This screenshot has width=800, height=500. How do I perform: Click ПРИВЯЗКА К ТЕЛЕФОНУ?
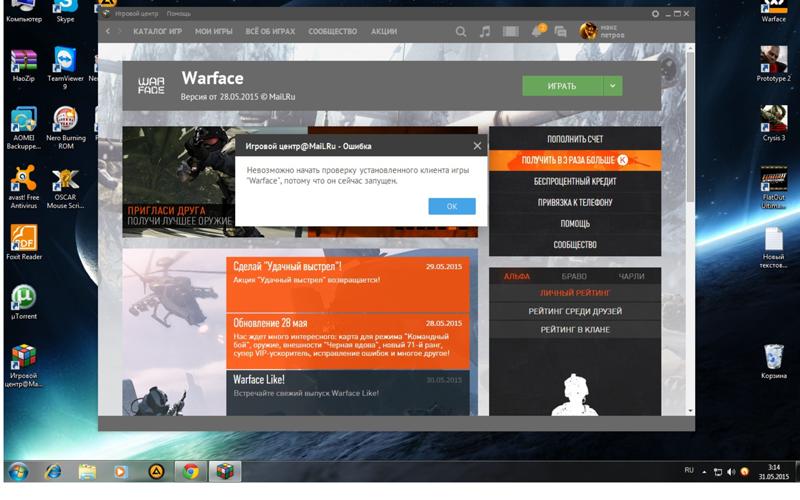click(575, 203)
